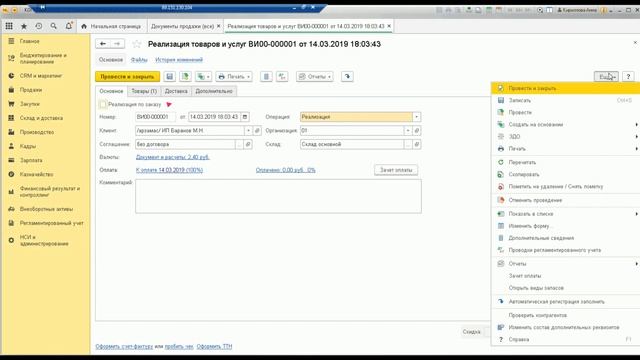The width and height of the screenshot is (640, 360).
Task: Expand Печать toolbar dropdown
Action: [x=234, y=76]
